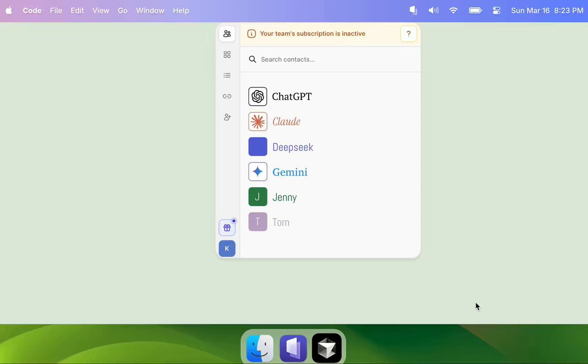Open the link icon in sidebar
Viewport: 588px width, 364px height.
coord(227,97)
